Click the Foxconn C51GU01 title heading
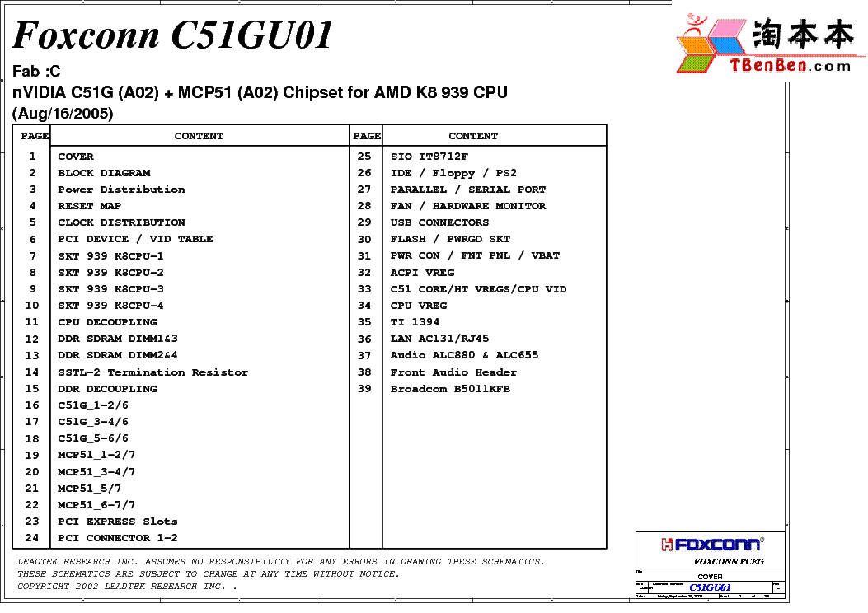 173,35
